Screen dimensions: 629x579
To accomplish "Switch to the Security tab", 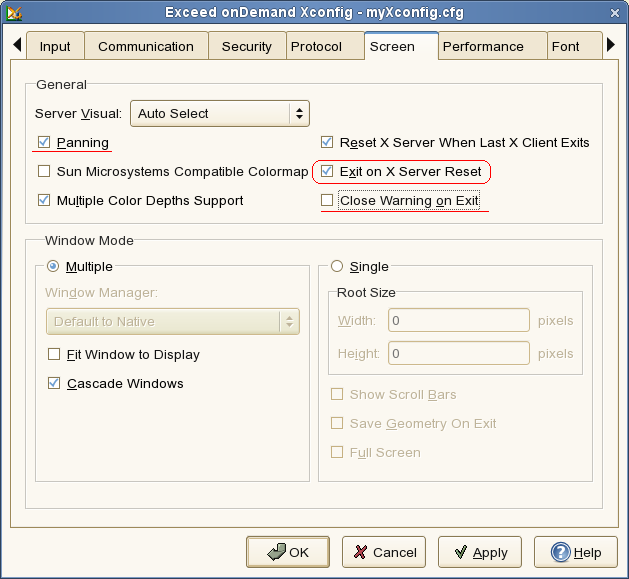I will point(246,47).
